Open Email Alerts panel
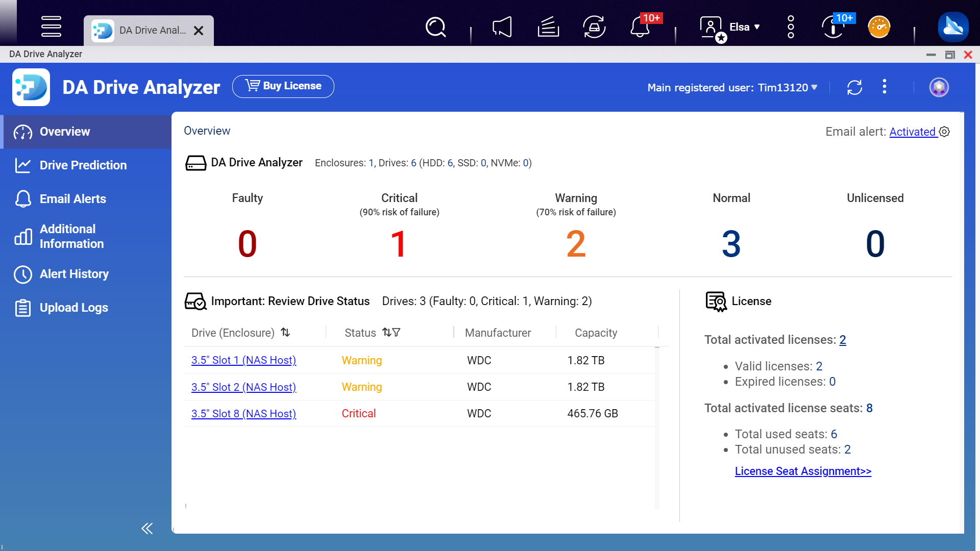980x551 pixels. pyautogui.click(x=72, y=198)
